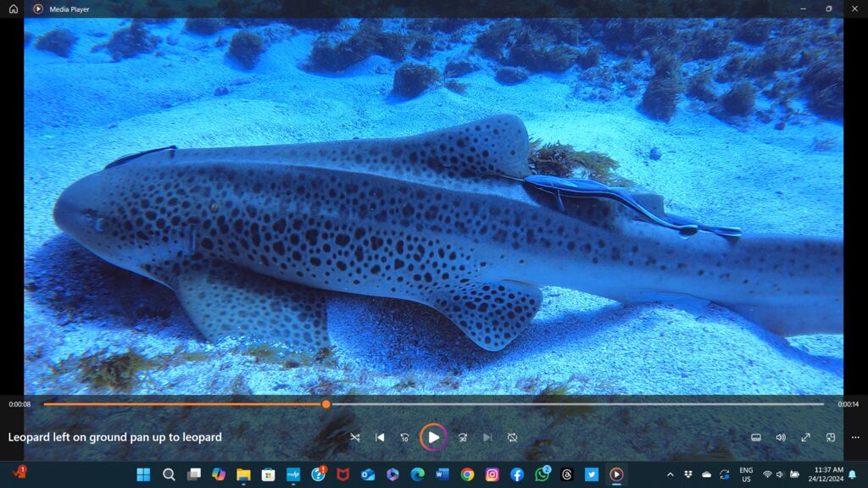Enter full screen mode
The width and height of the screenshot is (868, 488).
tap(805, 437)
